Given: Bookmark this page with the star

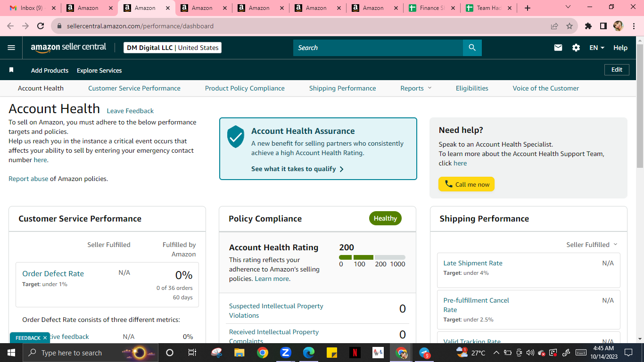Looking at the screenshot, I should point(570,26).
